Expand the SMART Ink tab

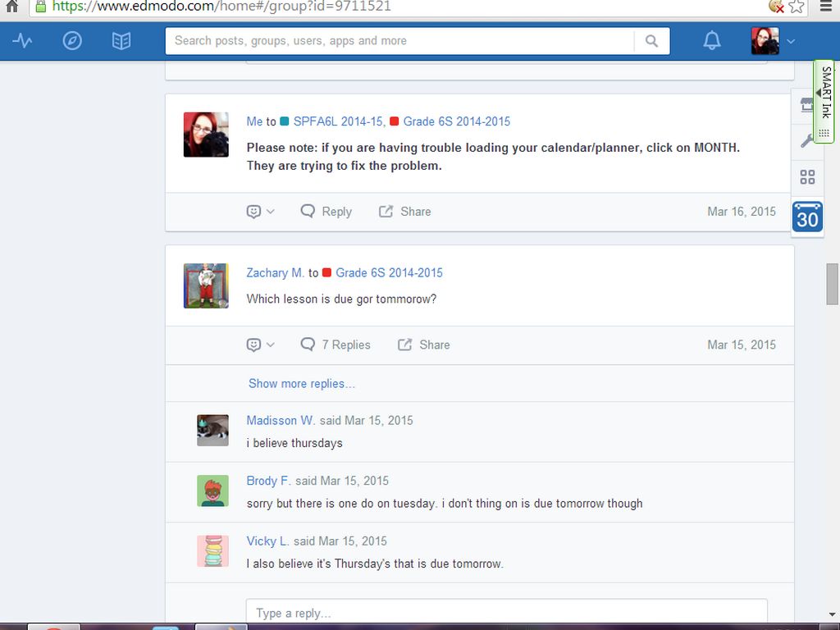click(x=824, y=102)
